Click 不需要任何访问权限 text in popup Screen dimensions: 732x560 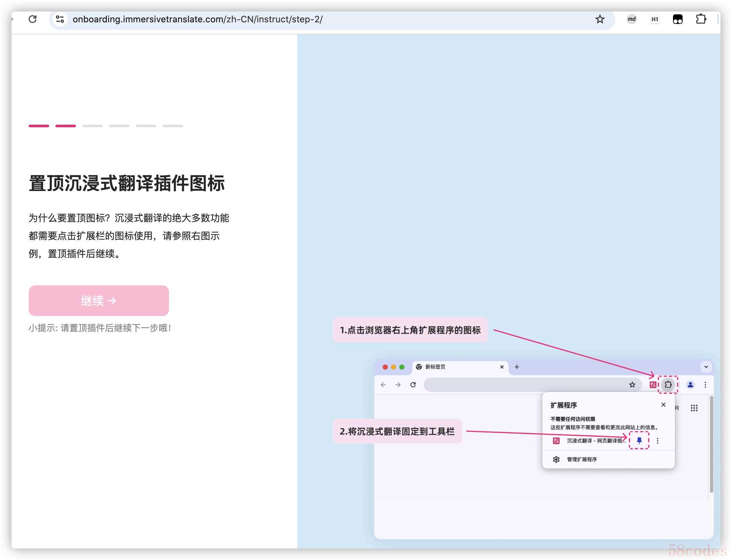coord(572,419)
